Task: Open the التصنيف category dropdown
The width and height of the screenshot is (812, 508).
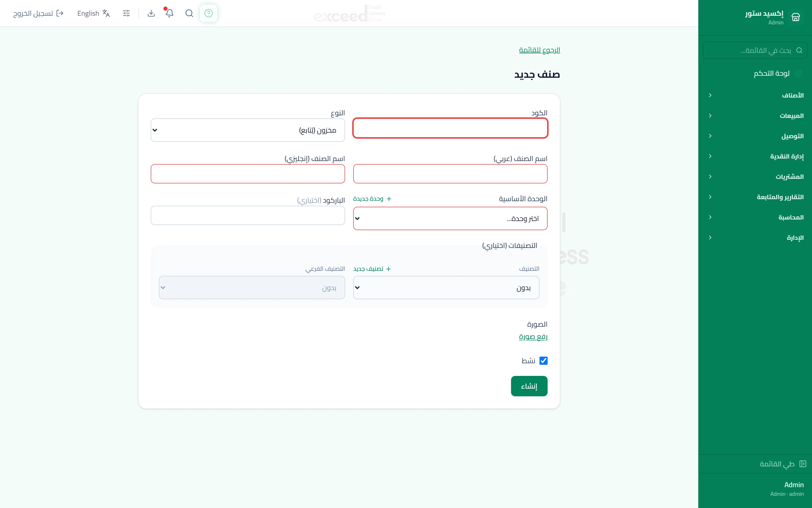Action: (446, 288)
